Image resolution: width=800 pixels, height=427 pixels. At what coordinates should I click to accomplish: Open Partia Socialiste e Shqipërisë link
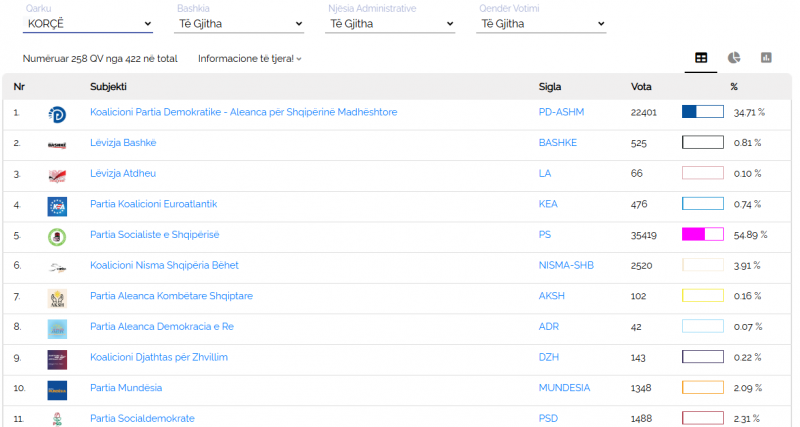click(155, 235)
